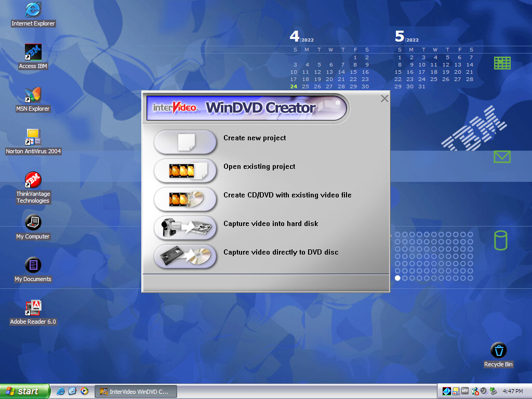Click the Create new project icon button
The image size is (532, 399).
point(185,142)
